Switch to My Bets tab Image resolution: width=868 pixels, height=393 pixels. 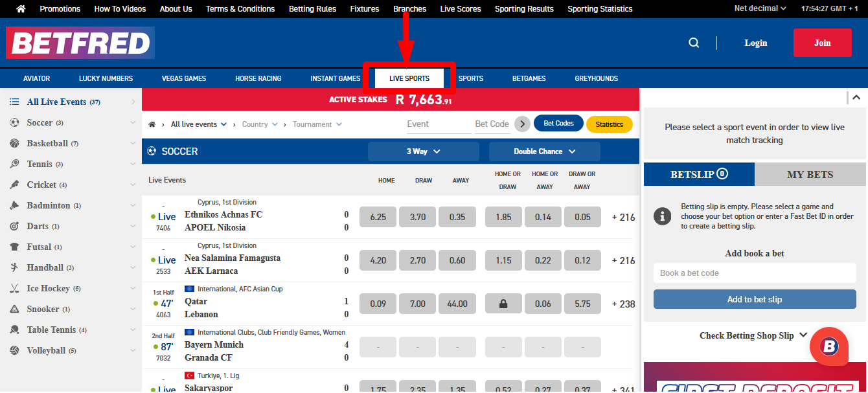point(810,174)
